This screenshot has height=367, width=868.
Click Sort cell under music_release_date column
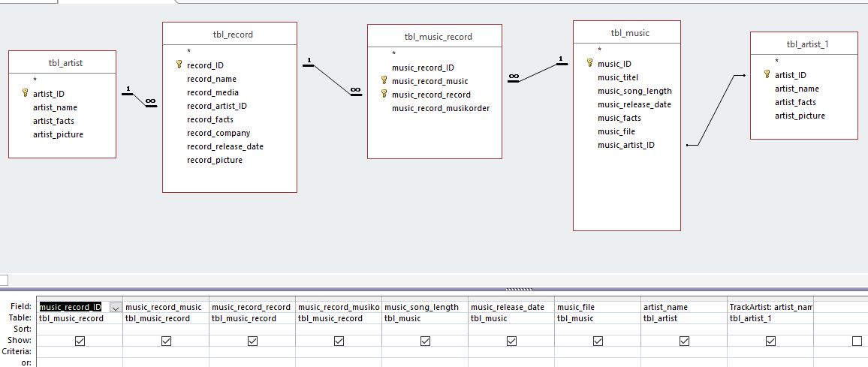(x=511, y=329)
